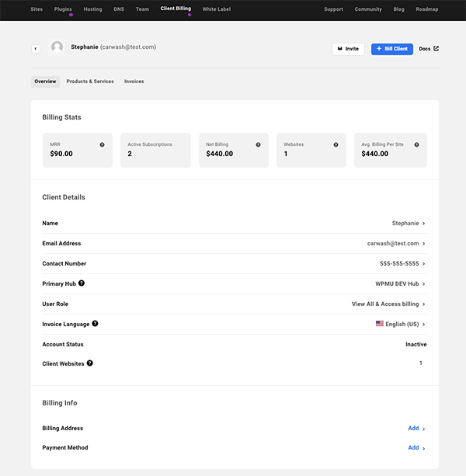Click the back arrow beside Stephanie's avatar
Viewport: 466px width, 476px height.
pyautogui.click(x=36, y=48)
